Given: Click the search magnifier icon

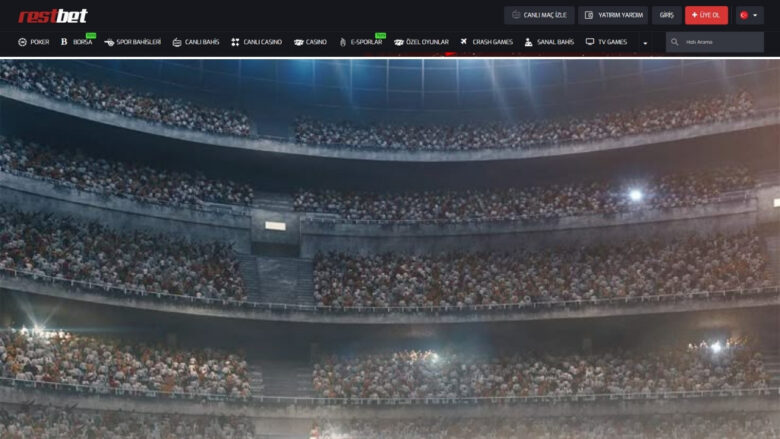Looking at the screenshot, I should (x=675, y=42).
